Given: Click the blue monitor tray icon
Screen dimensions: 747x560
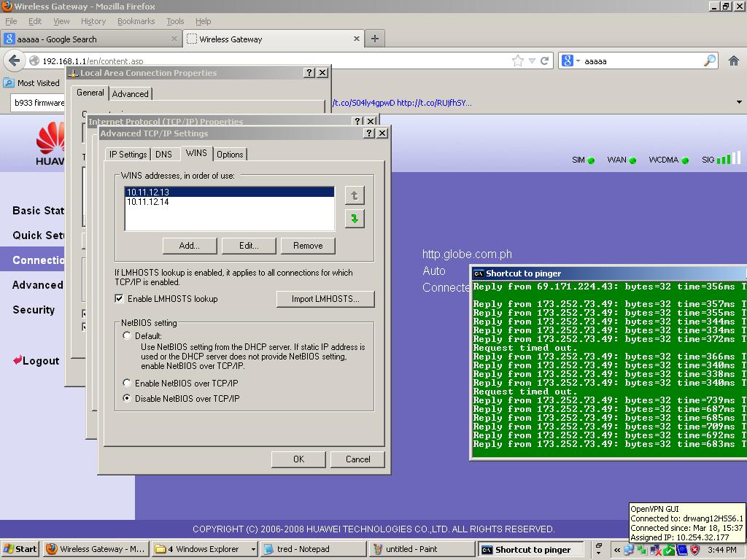Looking at the screenshot, I should coord(682,550).
